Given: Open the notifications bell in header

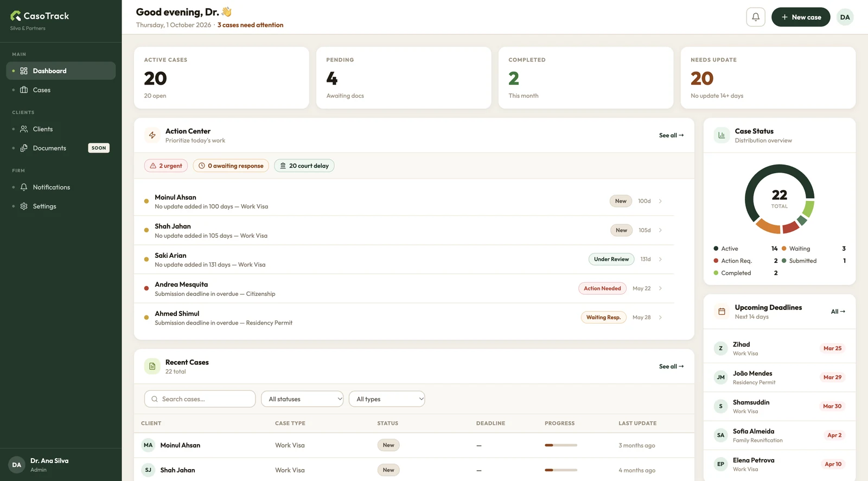Looking at the screenshot, I should [756, 17].
